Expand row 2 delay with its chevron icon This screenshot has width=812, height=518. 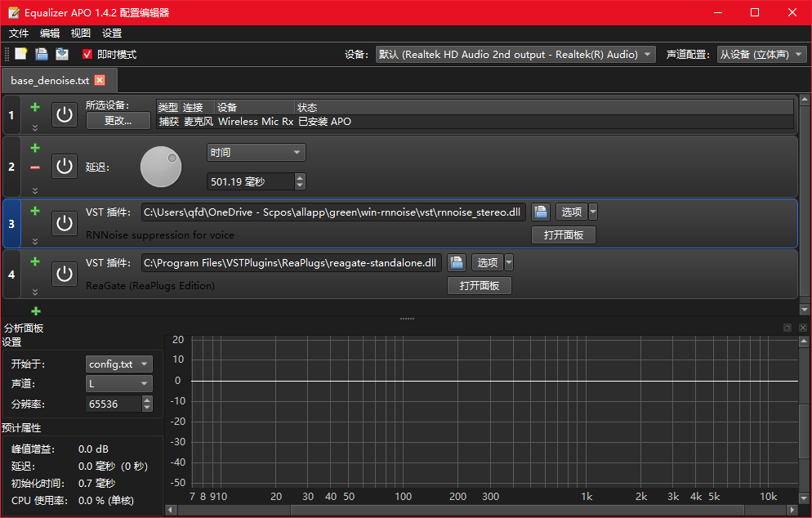click(x=35, y=190)
